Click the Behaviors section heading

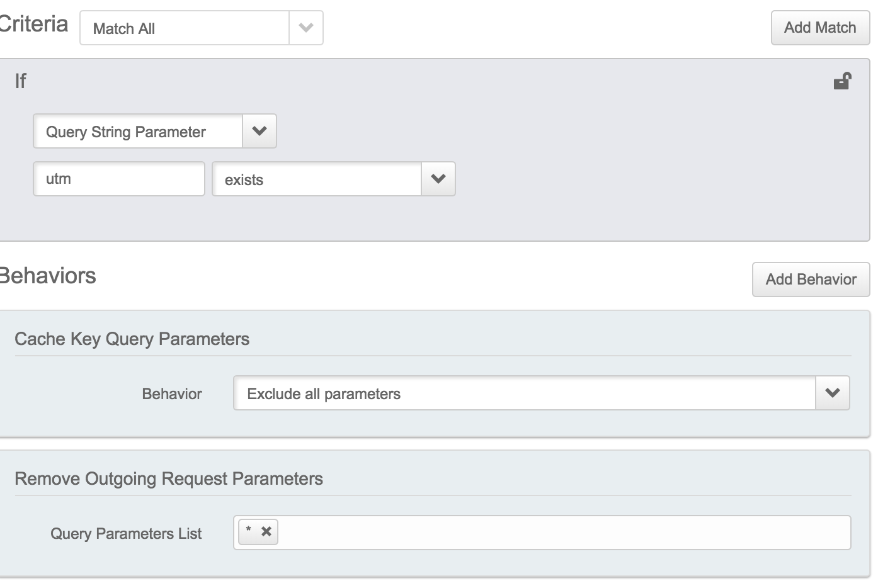click(x=48, y=276)
